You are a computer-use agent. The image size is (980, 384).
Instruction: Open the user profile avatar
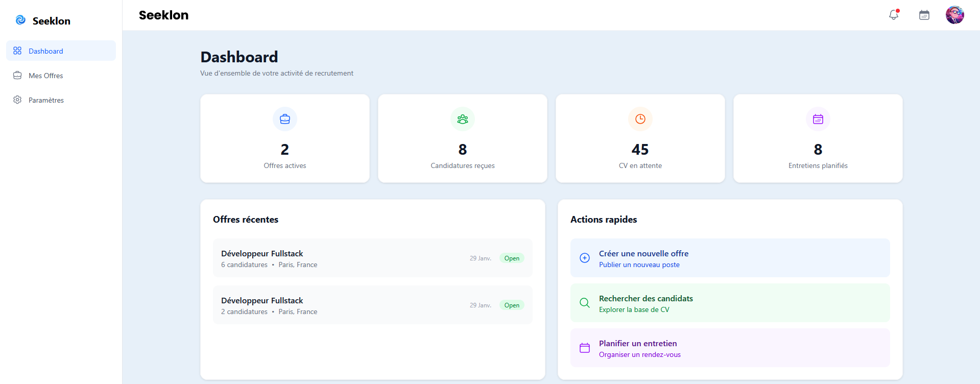tap(954, 15)
